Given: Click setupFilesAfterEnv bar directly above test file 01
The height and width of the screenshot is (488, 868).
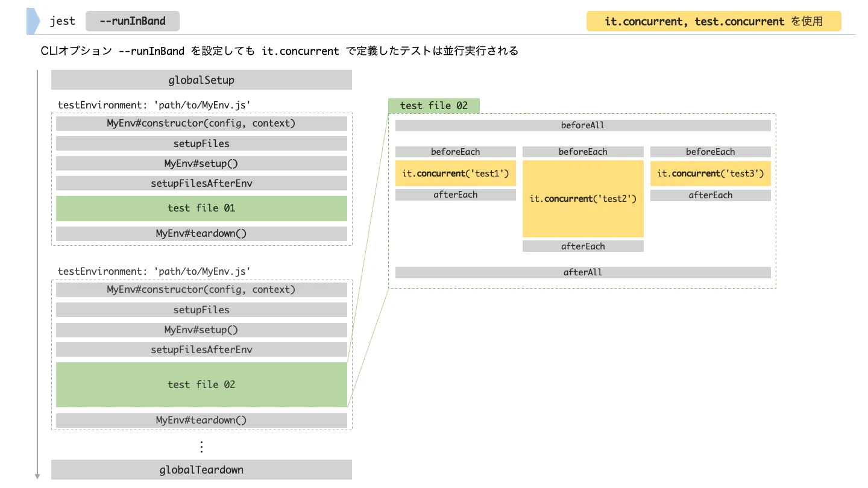Looking at the screenshot, I should tap(201, 183).
